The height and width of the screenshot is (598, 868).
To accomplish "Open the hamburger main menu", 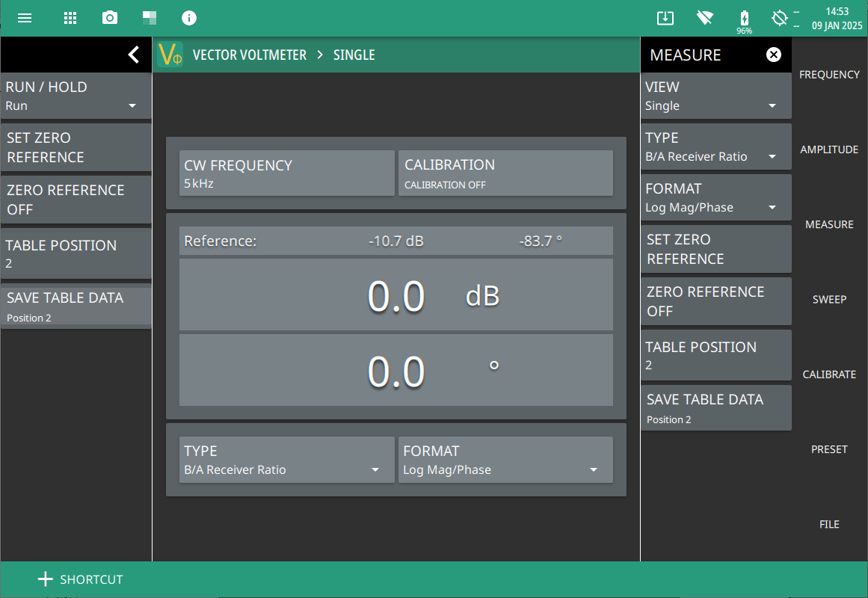I will [x=25, y=18].
